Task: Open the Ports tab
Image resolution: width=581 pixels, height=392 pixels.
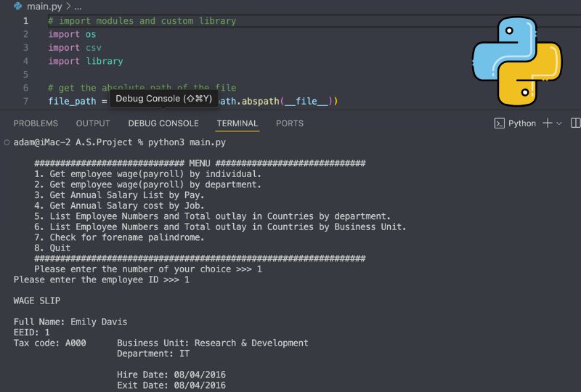Action: (x=290, y=123)
